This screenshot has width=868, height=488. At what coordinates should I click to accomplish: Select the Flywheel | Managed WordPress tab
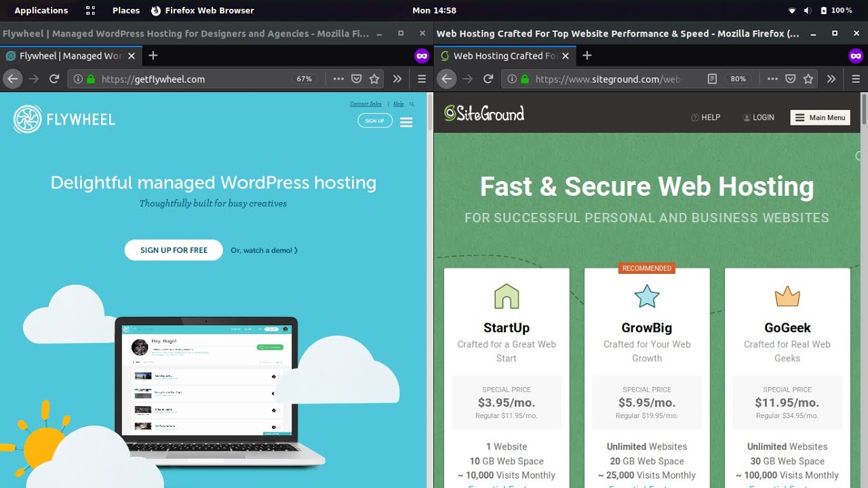tap(71, 56)
